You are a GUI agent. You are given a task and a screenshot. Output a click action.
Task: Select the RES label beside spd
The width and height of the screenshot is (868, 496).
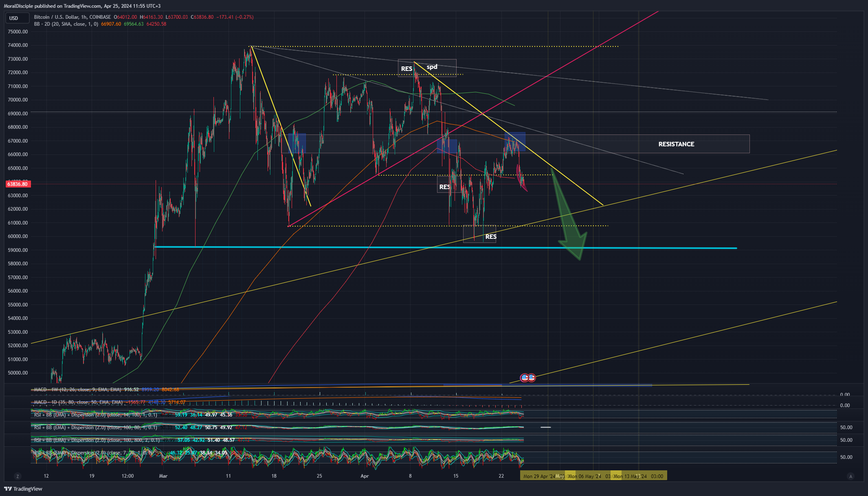[407, 68]
